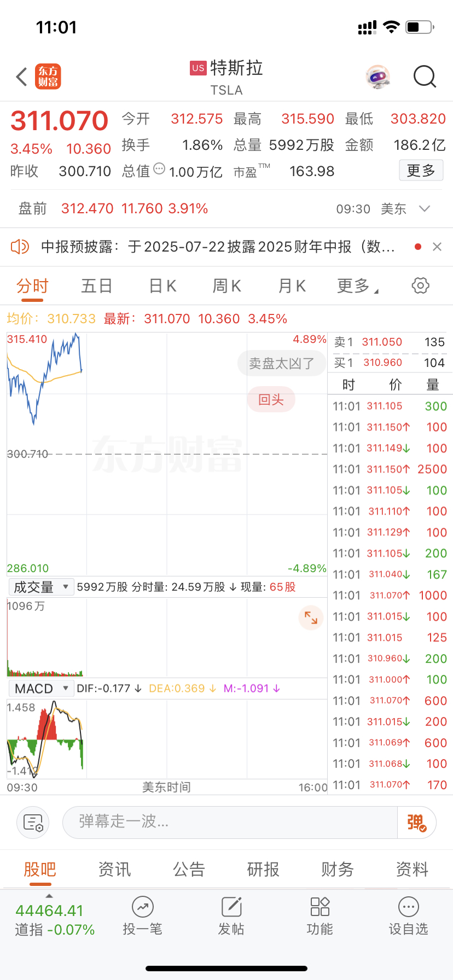
Task: Tap the 弹幕走一波 input field
Action: 230,822
